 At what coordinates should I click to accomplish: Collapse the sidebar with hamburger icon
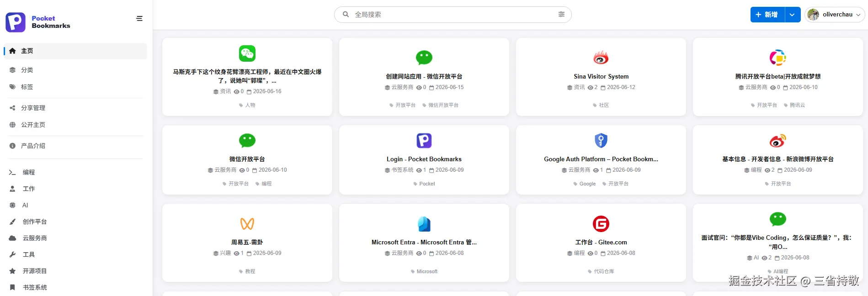[139, 19]
